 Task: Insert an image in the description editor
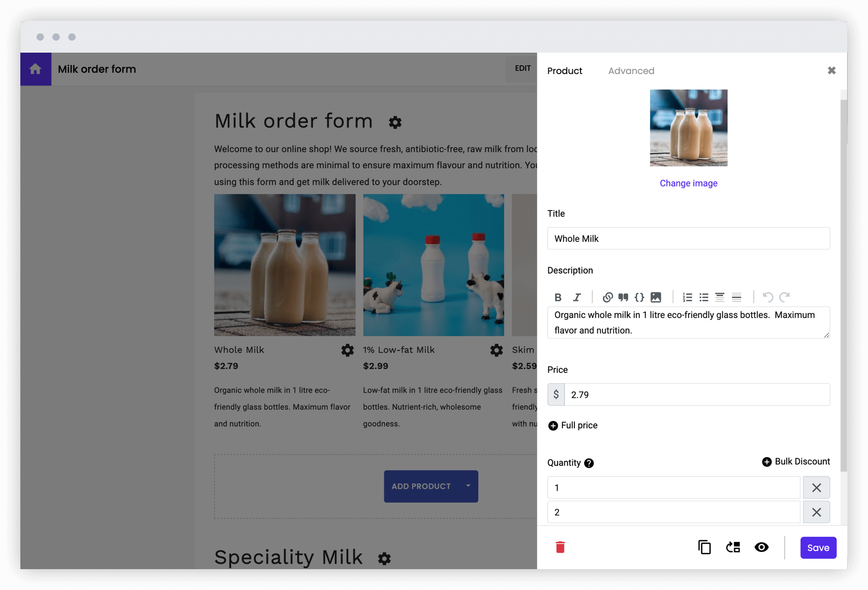pyautogui.click(x=656, y=297)
